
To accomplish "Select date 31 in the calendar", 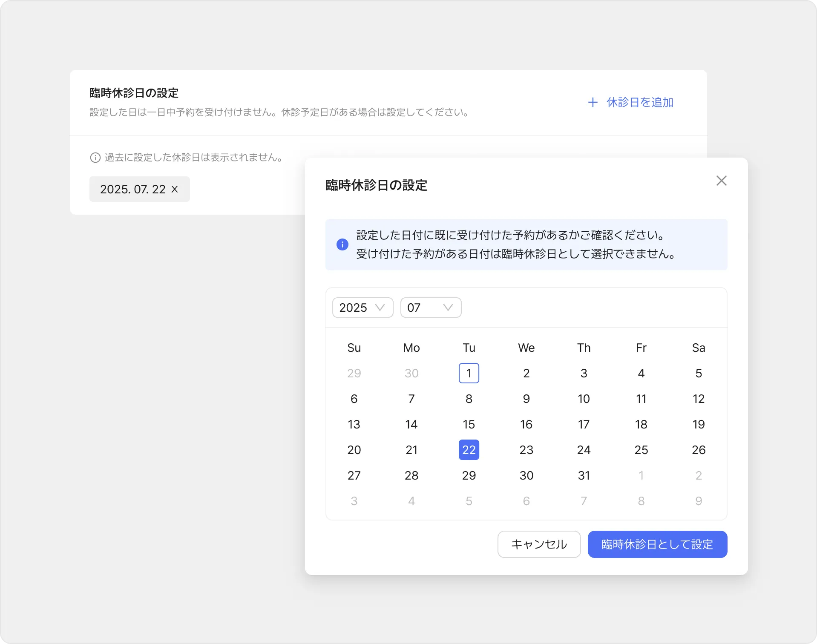I will pos(584,475).
